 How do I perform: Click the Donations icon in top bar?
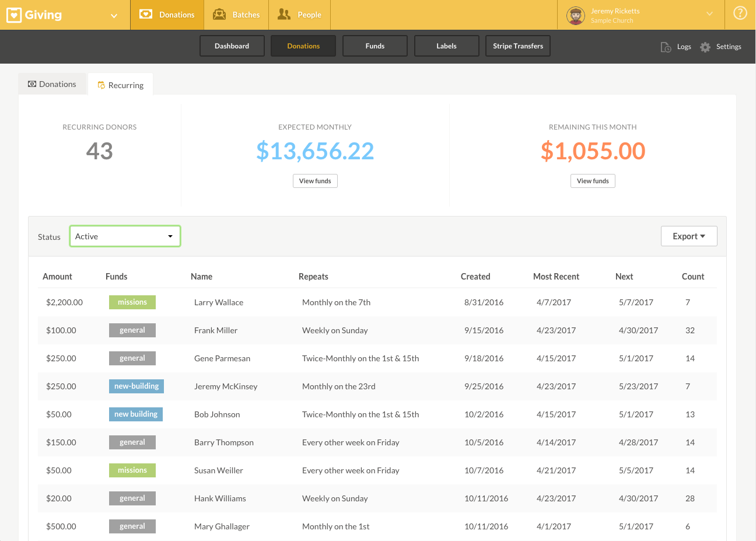[146, 15]
